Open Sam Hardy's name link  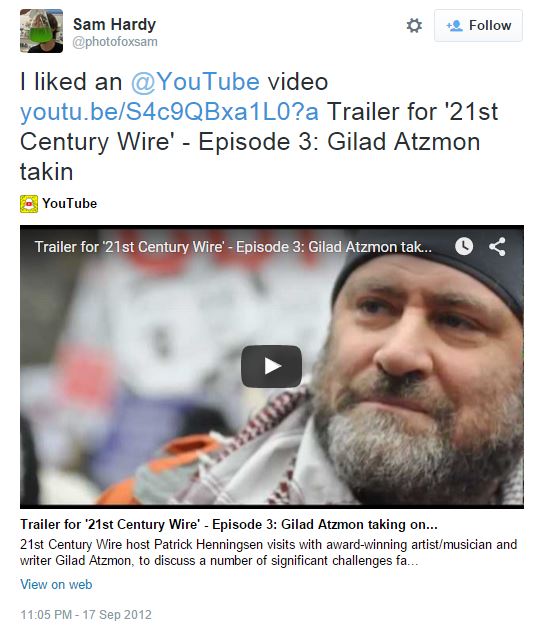(x=114, y=24)
